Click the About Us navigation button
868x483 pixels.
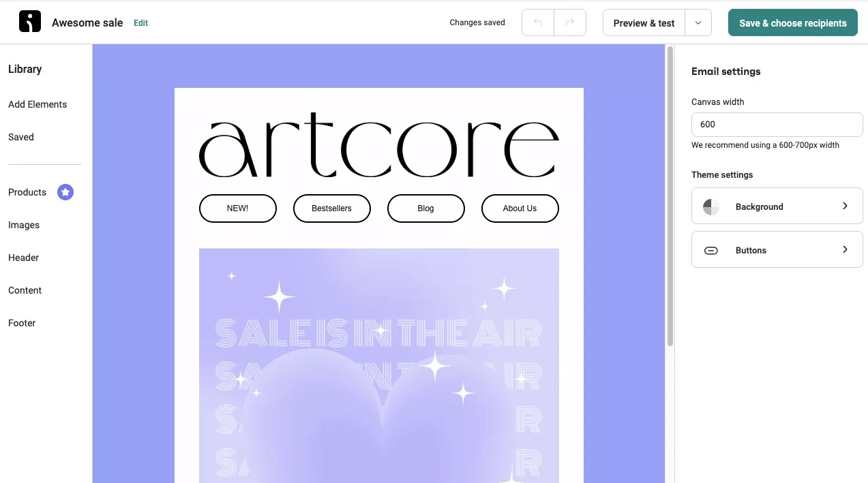coord(520,208)
